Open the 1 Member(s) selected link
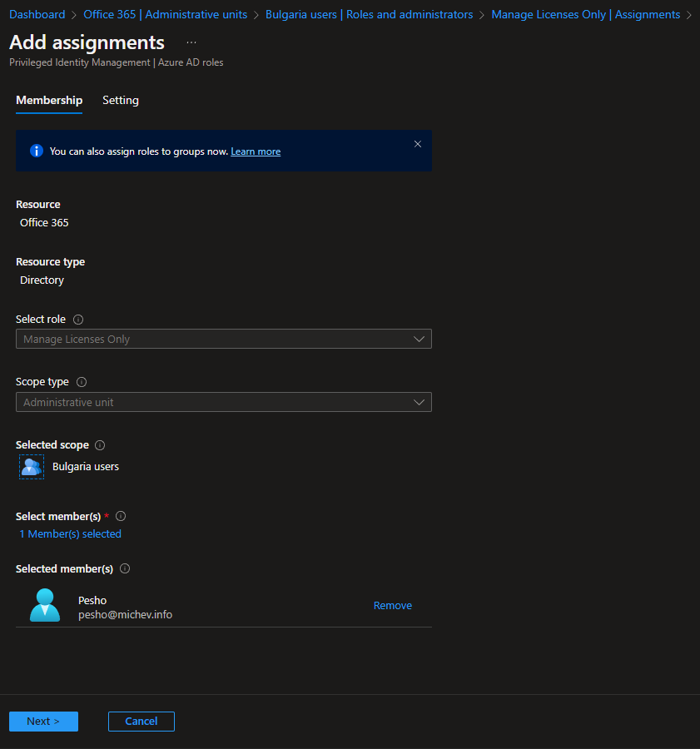This screenshot has height=749, width=700. click(71, 534)
